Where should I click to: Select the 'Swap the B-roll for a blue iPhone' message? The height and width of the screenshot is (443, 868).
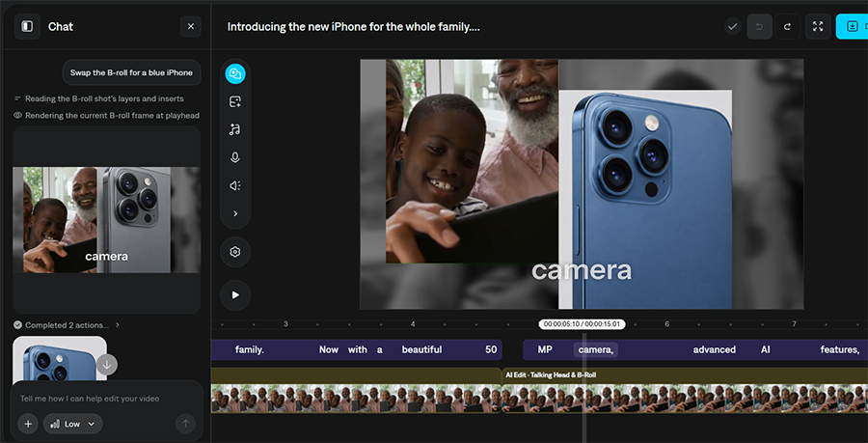[132, 72]
